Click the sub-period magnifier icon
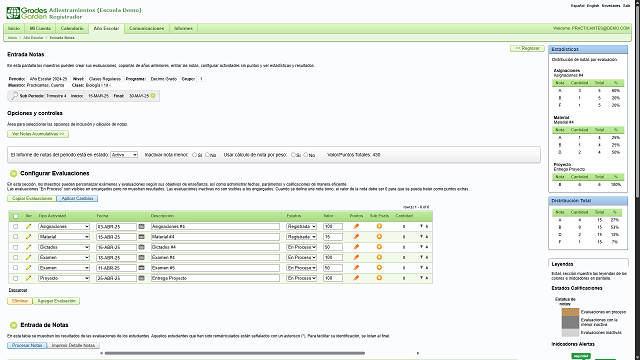 click(15, 96)
